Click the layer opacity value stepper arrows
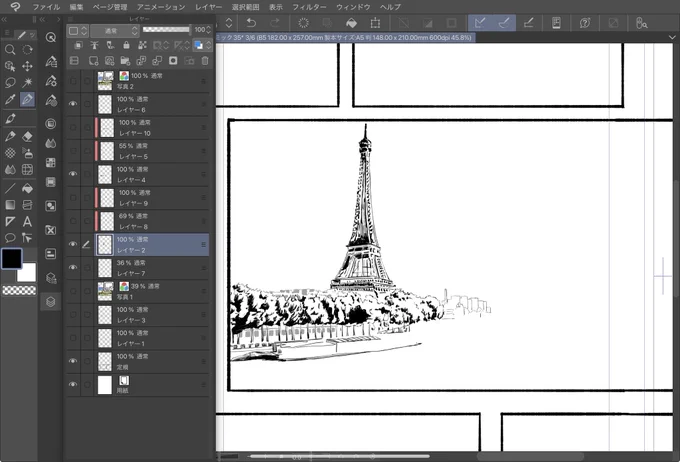The height and width of the screenshot is (462, 680). tap(209, 30)
